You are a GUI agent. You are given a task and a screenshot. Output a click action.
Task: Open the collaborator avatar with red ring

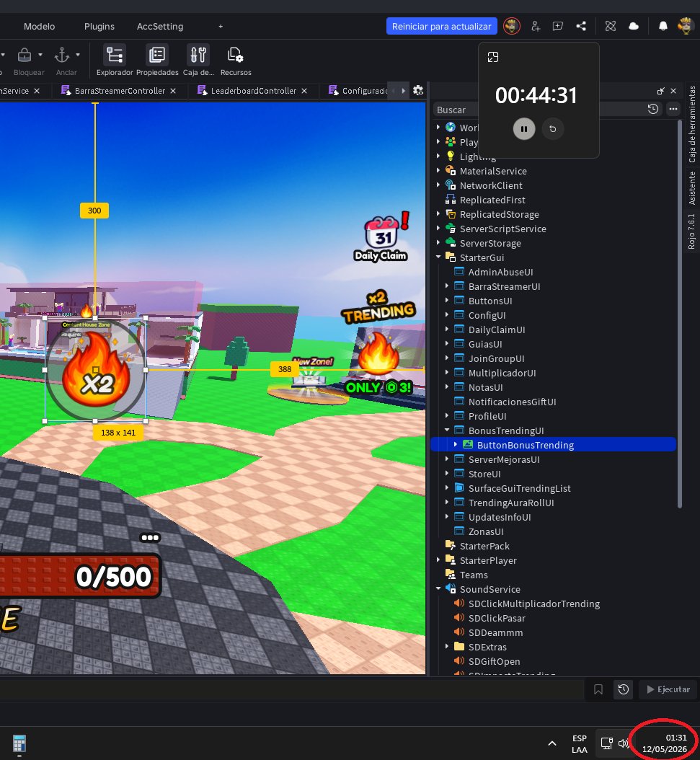512,26
